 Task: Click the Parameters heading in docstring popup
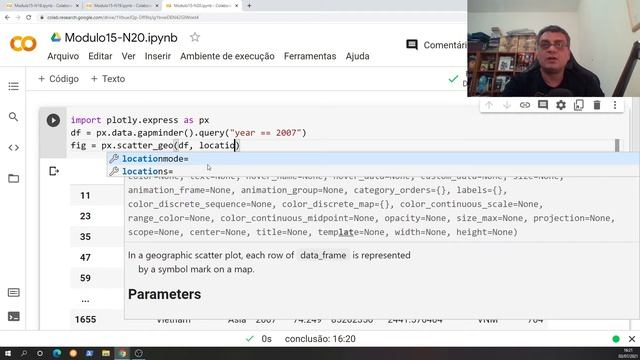tap(164, 294)
